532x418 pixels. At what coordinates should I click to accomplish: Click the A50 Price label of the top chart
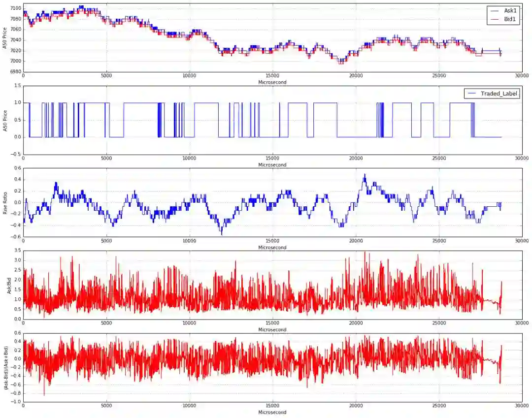click(5, 38)
